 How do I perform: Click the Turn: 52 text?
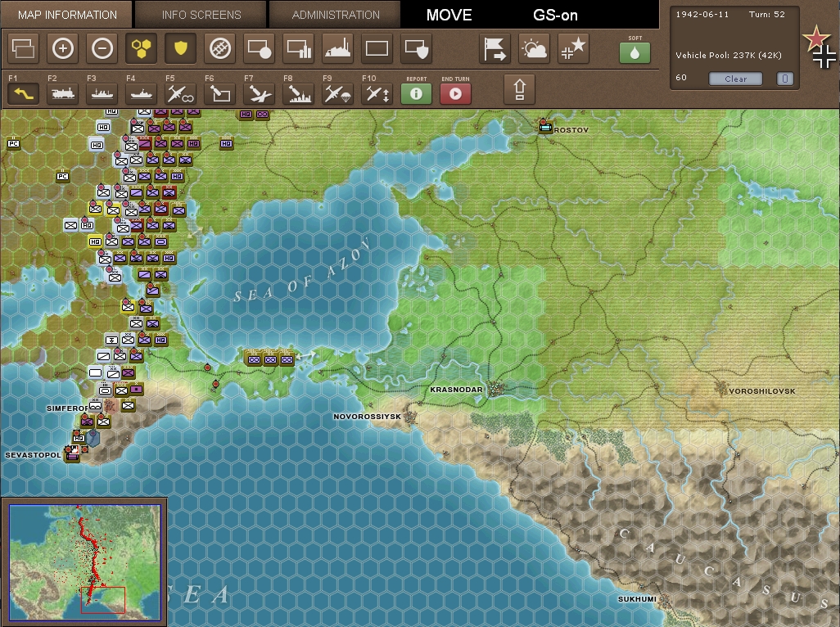click(766, 15)
